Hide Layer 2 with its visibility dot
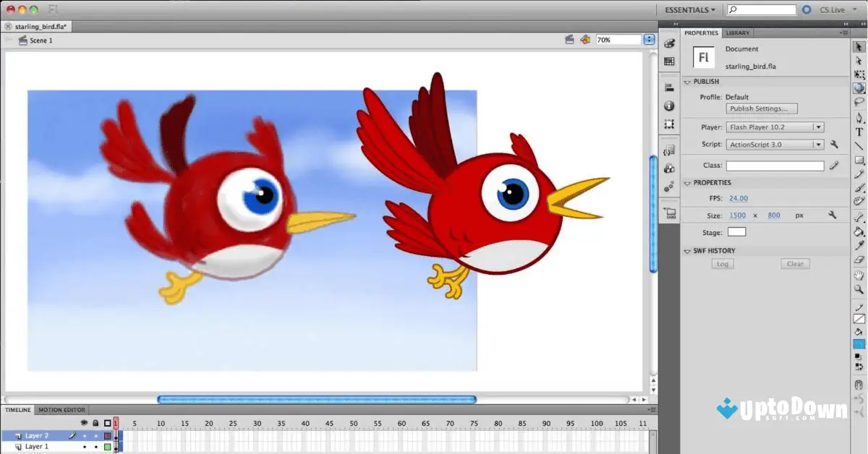Screen dimensions: 868x454 [85, 436]
